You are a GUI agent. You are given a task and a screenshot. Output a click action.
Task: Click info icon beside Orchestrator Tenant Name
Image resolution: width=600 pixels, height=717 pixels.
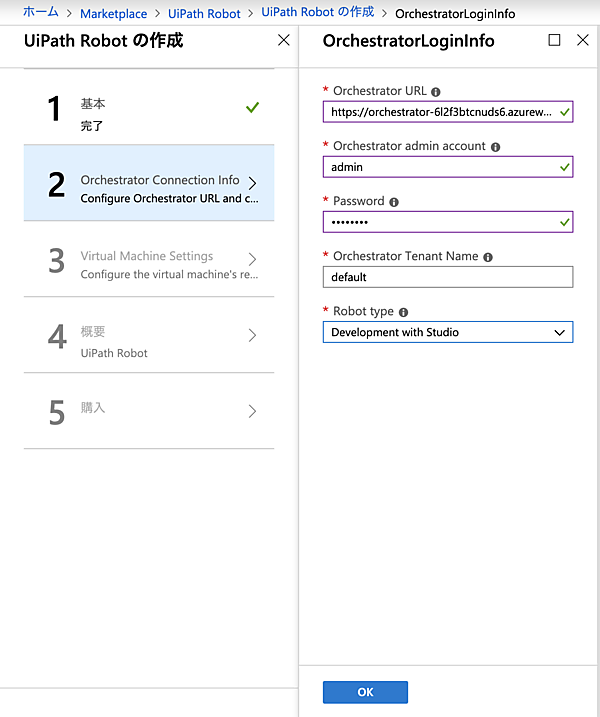point(488,257)
